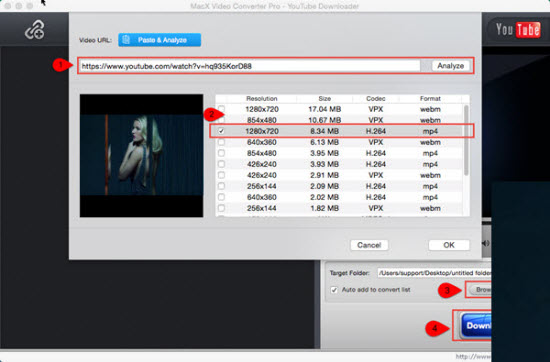550x362 pixels.
Task: Select the 10.67 MB size cell
Action: pos(324,120)
